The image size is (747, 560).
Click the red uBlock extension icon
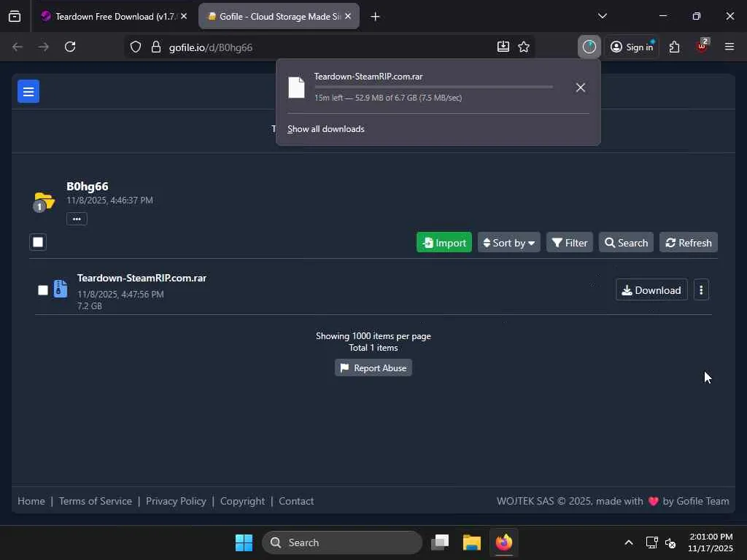pos(701,47)
